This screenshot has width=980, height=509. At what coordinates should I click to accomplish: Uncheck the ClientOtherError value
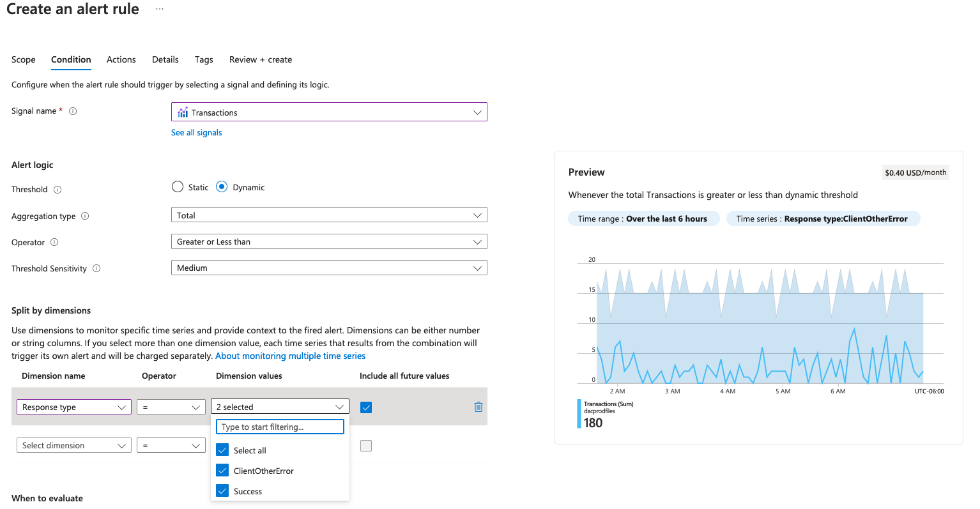[x=222, y=471]
